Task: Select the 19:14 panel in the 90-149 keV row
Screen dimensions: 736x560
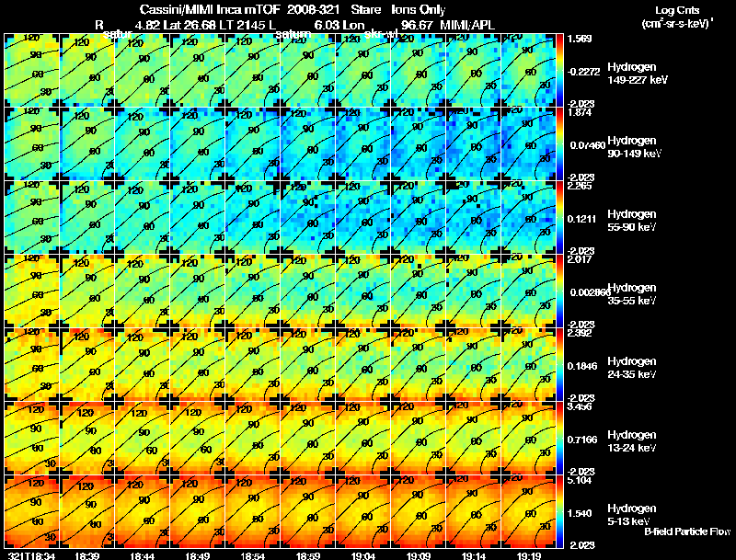Action: pyautogui.click(x=474, y=144)
